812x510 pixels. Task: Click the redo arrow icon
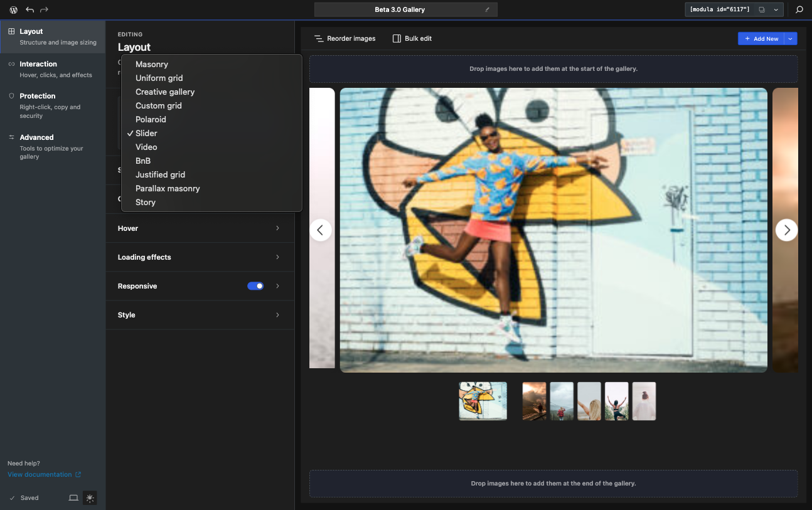click(x=44, y=10)
